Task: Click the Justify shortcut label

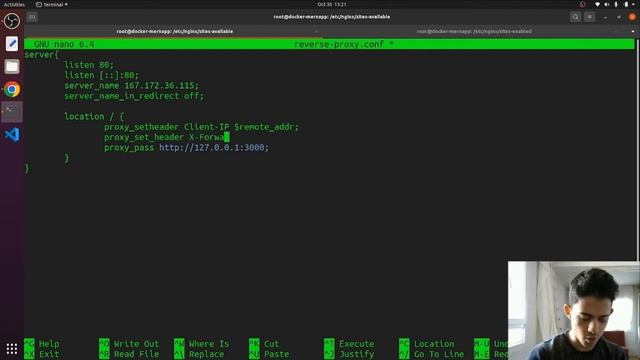Action: (x=356, y=354)
